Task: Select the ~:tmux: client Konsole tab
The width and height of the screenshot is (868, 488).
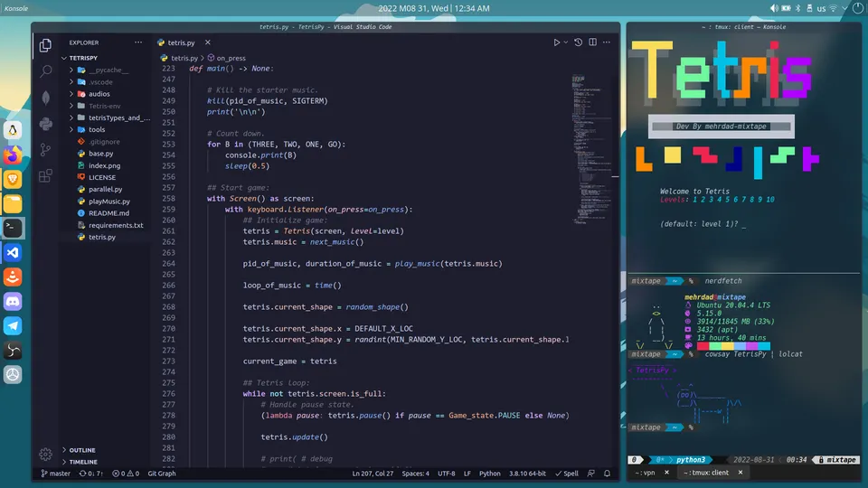Action: [706, 473]
